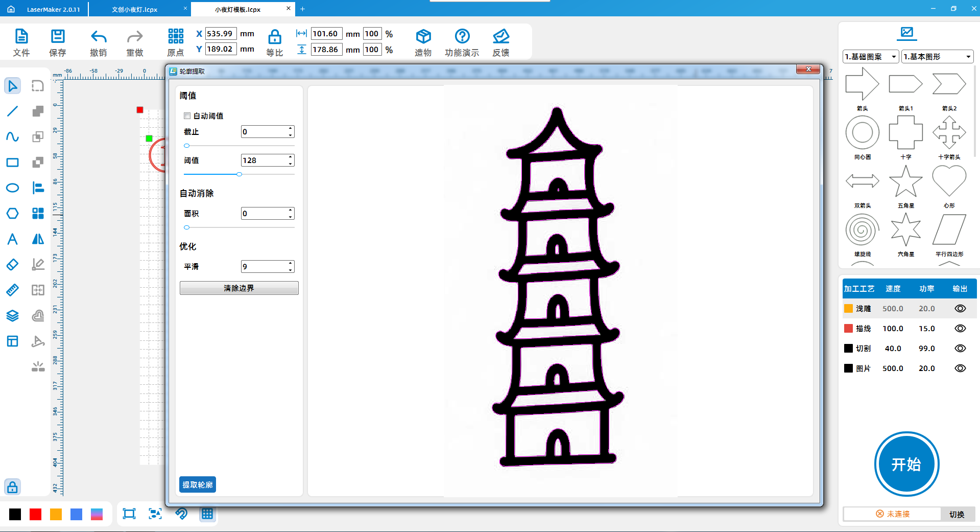The image size is (980, 532).
Task: Pick the 心形 heart shape thumbnail
Action: [x=949, y=181]
